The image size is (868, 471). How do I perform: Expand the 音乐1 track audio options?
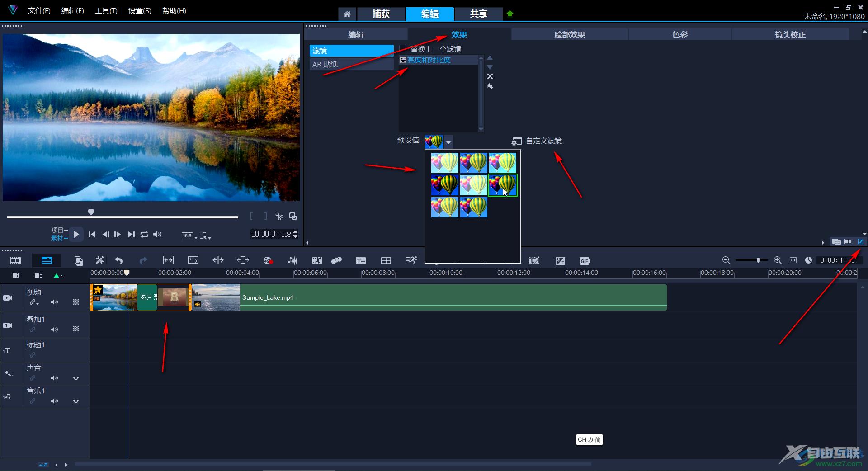[x=76, y=401]
